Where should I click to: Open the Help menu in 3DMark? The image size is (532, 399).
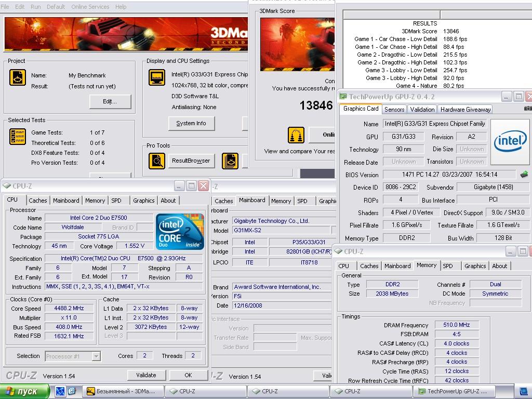pyautogui.click(x=121, y=7)
